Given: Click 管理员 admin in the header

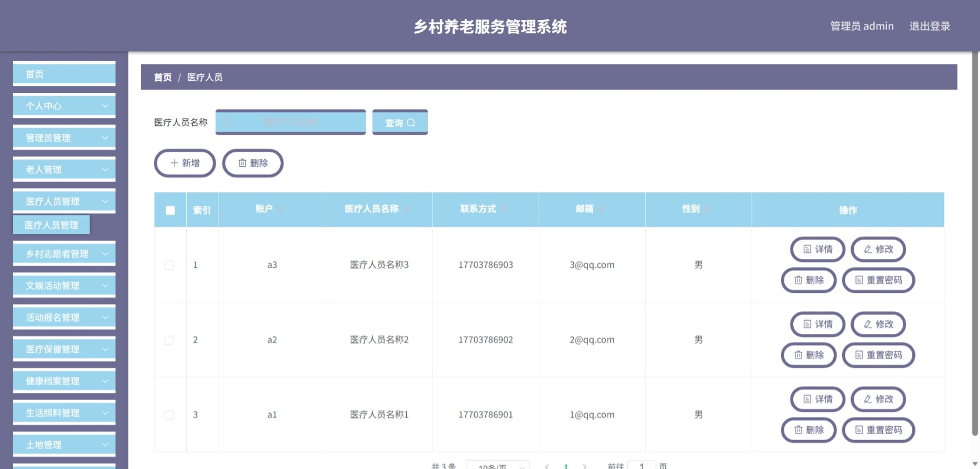Looking at the screenshot, I should click(862, 26).
